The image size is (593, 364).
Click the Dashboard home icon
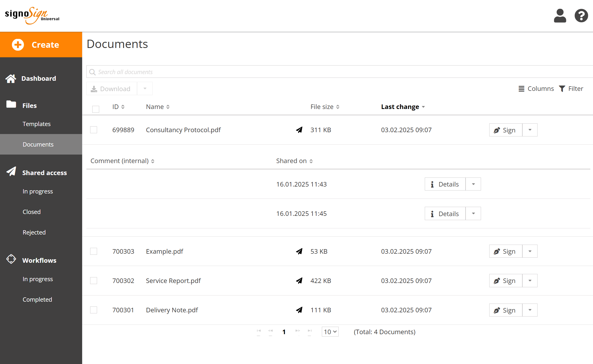[x=11, y=79]
